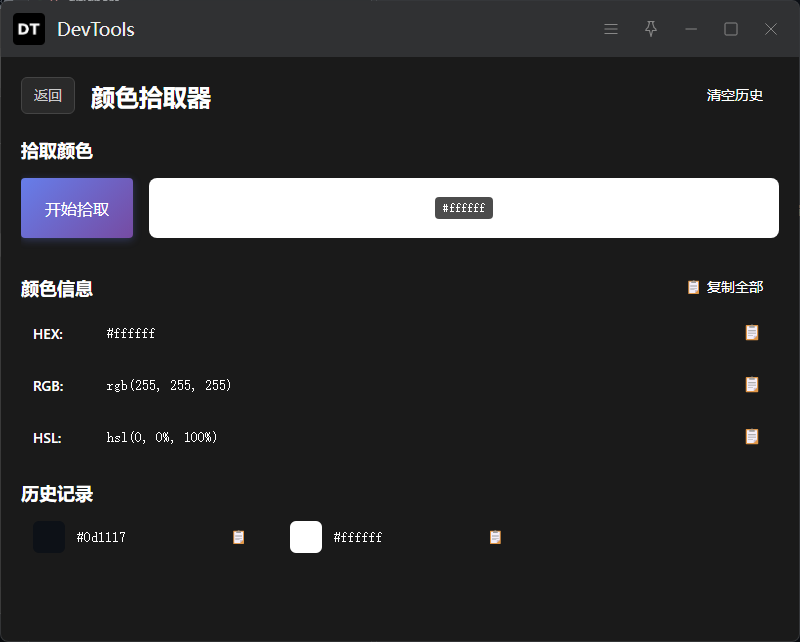Select the HEX value text #ffffff

(x=131, y=334)
